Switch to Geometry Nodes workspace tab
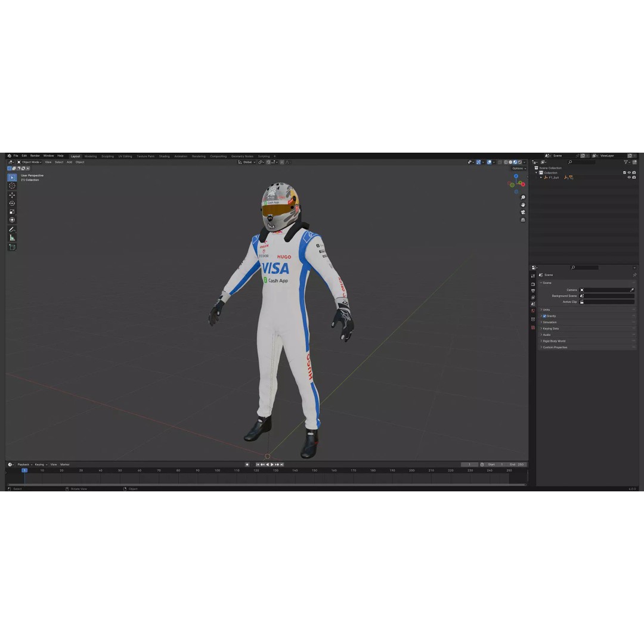The image size is (644, 644). (242, 156)
